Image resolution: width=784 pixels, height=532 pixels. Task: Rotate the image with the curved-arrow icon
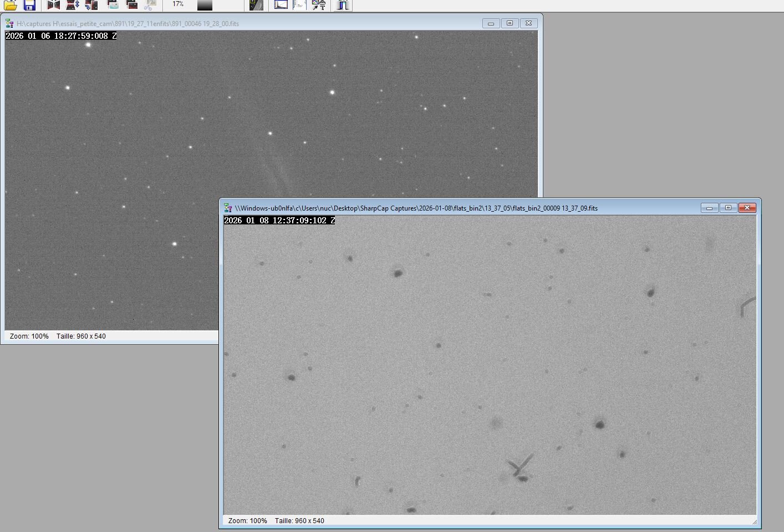(x=91, y=5)
